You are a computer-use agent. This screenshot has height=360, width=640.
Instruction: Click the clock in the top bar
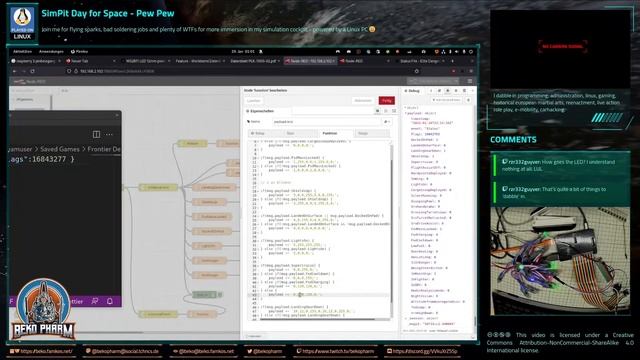click(243, 51)
